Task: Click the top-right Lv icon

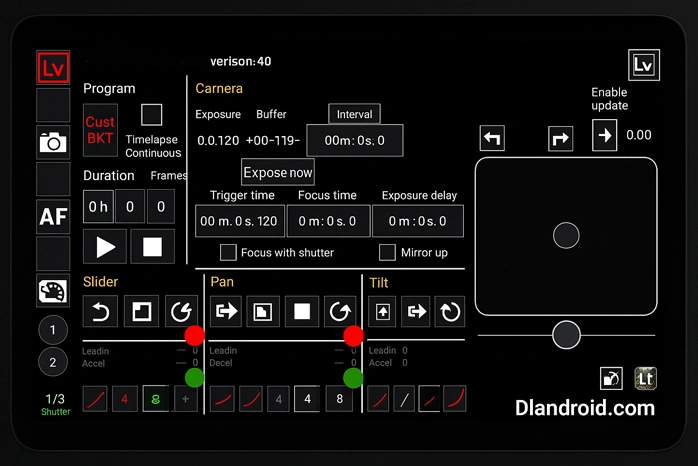Action: click(644, 65)
